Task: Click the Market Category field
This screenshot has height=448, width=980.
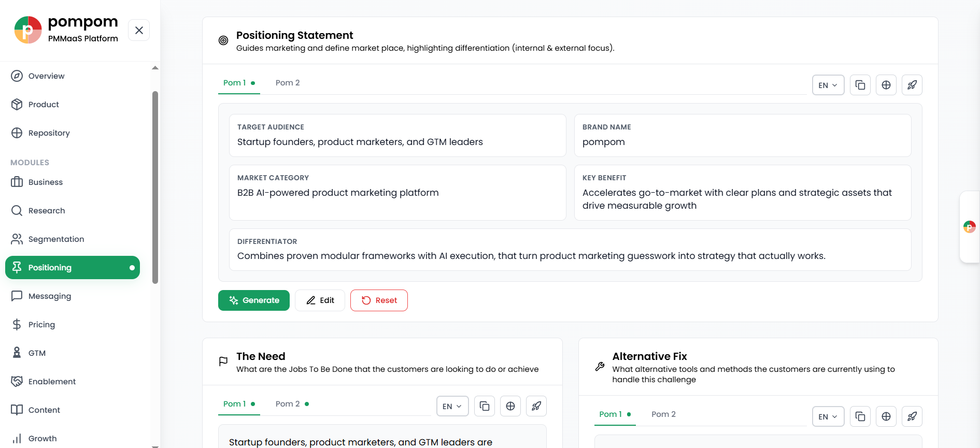Action: coord(397,193)
